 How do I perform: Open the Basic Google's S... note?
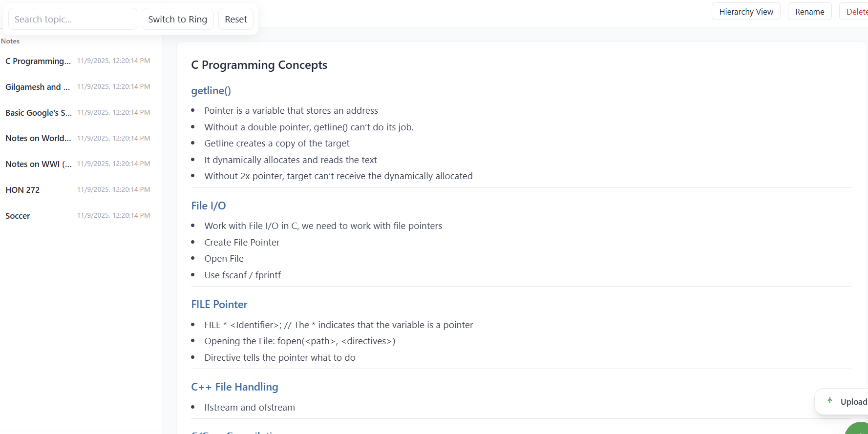coord(39,113)
